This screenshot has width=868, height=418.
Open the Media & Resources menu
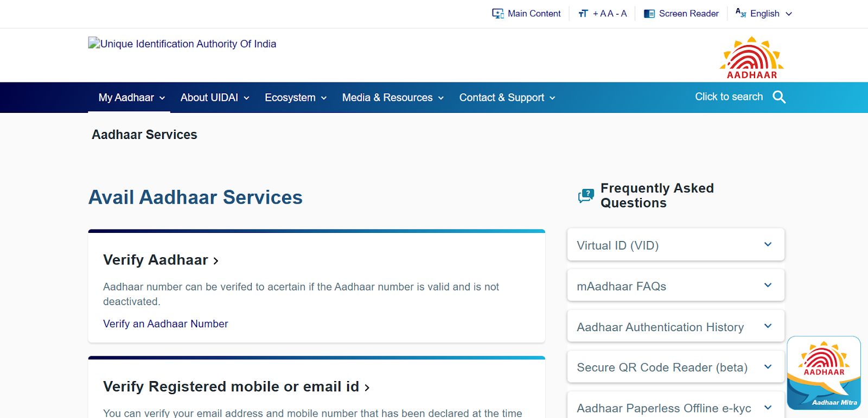tap(393, 98)
